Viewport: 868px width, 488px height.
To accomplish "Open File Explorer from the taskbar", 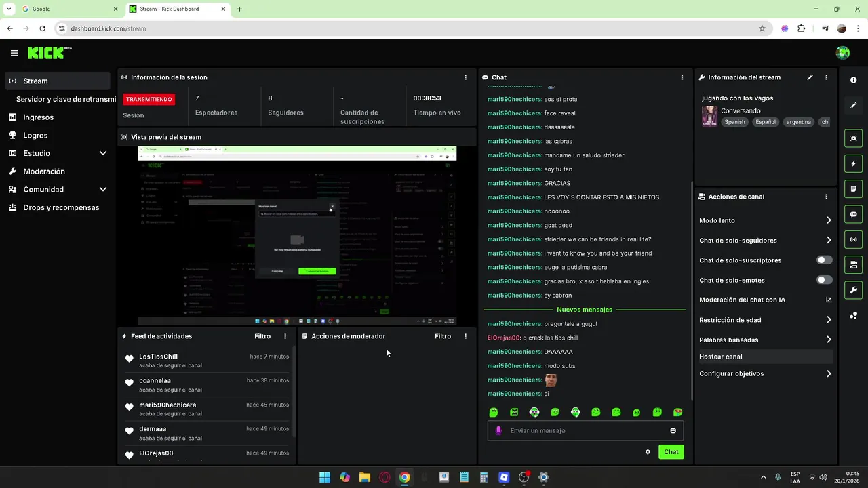I will (365, 477).
